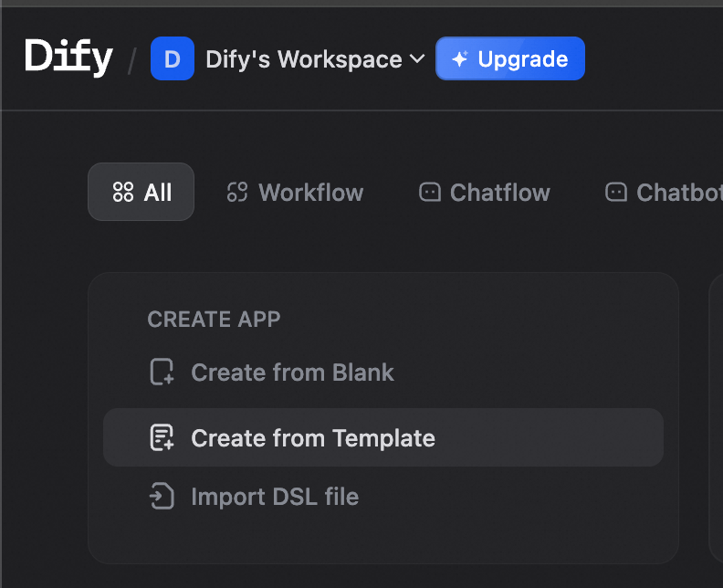Switch to the Chatflow tab
Screen dimensions: 723x588
(485, 192)
